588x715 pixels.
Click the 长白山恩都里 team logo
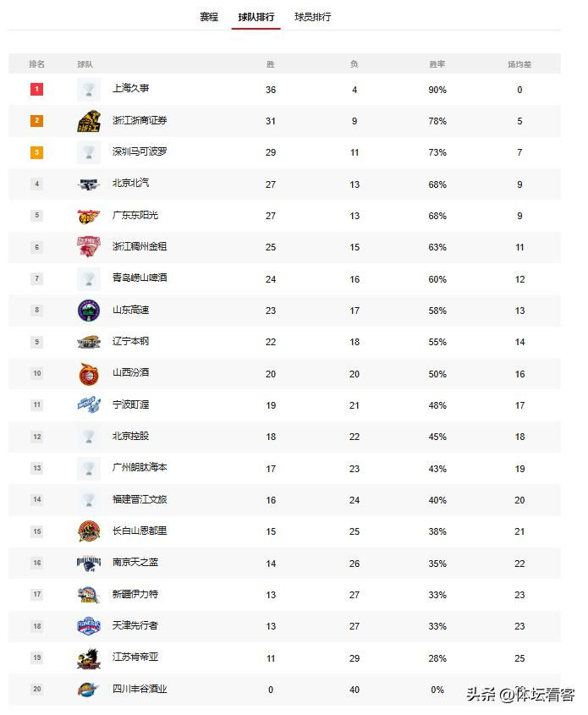pos(89,531)
